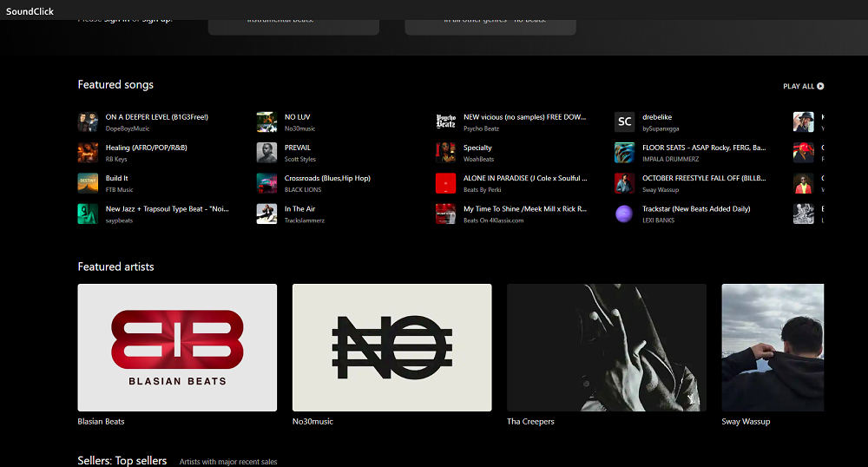Open the FLOOR SEATS - ASAP Rocky song title
Screen dimensions: 868x467
[x=704, y=148]
